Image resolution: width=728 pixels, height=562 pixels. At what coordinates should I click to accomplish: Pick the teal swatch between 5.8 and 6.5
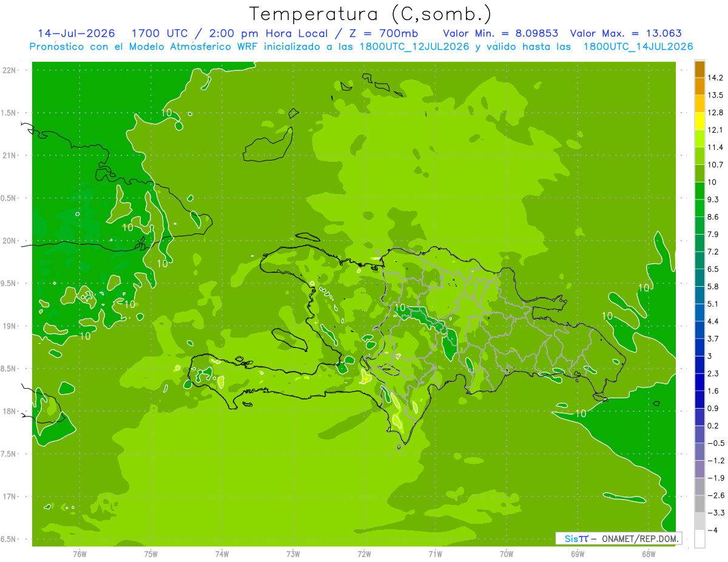click(x=699, y=278)
